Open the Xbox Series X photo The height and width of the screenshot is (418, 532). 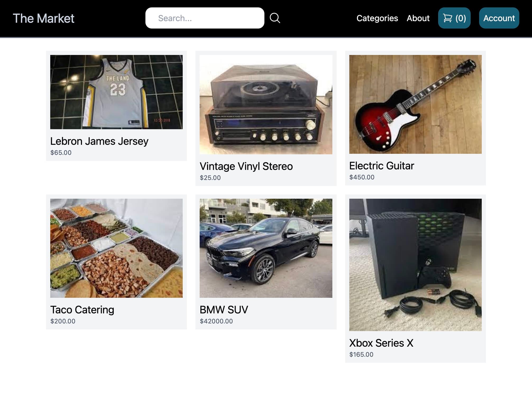pyautogui.click(x=415, y=264)
